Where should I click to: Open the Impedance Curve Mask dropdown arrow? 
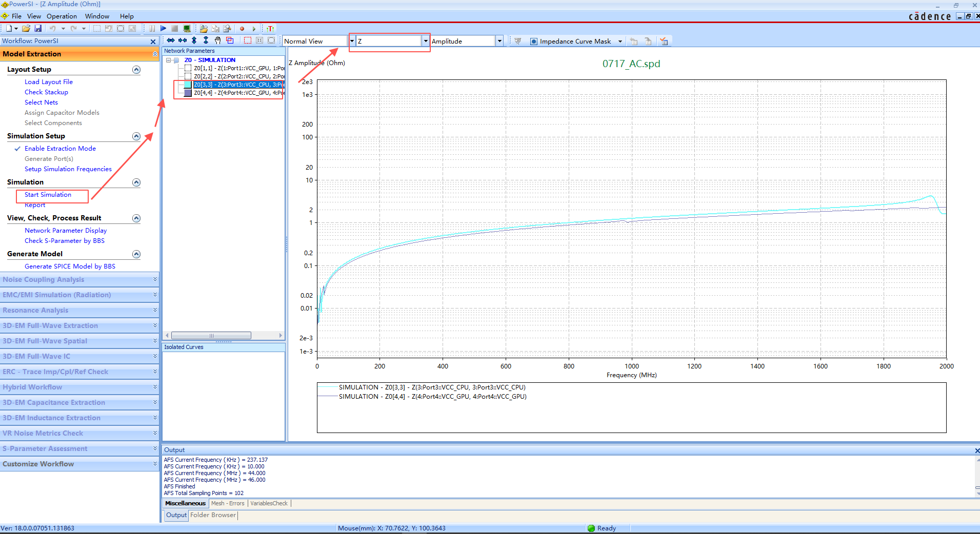pos(620,42)
